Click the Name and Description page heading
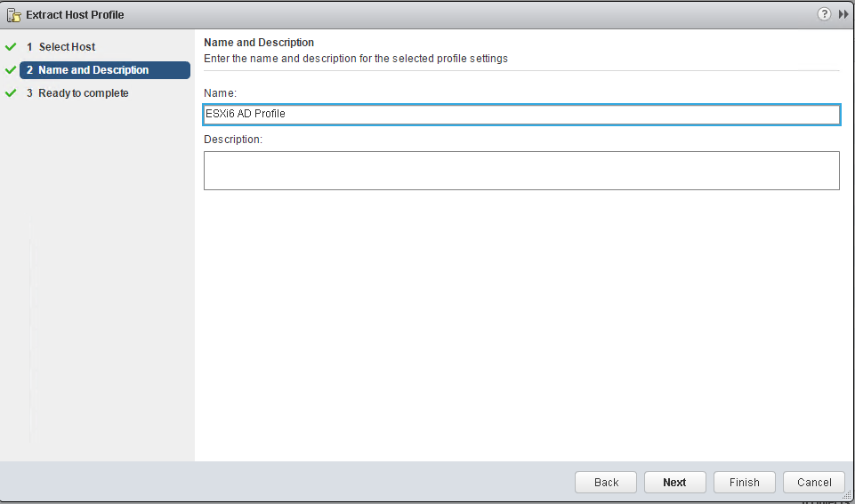Image resolution: width=855 pixels, height=504 pixels. tap(259, 43)
